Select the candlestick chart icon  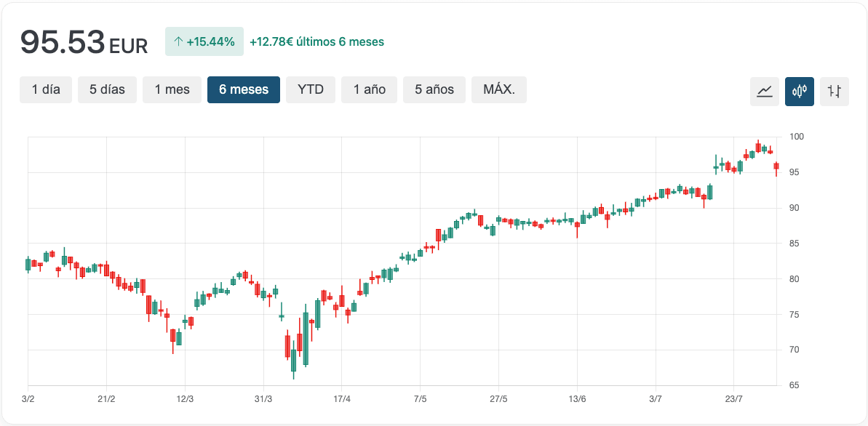point(799,92)
